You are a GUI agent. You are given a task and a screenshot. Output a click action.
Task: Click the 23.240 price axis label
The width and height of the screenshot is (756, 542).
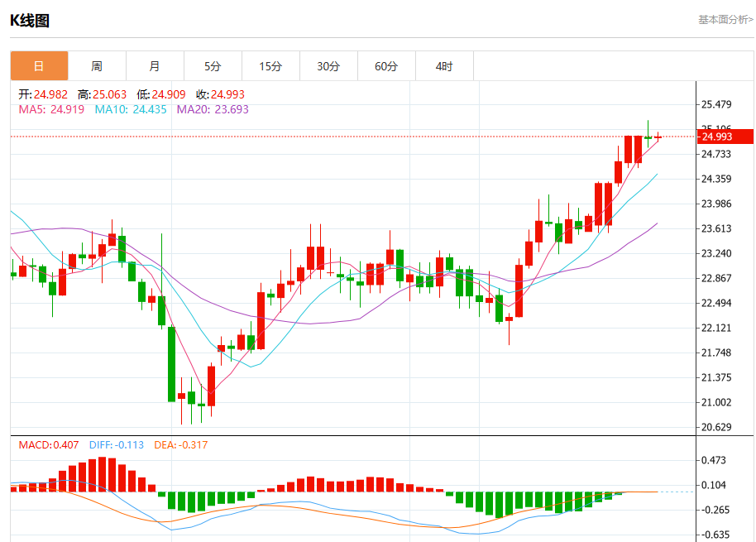coord(716,254)
